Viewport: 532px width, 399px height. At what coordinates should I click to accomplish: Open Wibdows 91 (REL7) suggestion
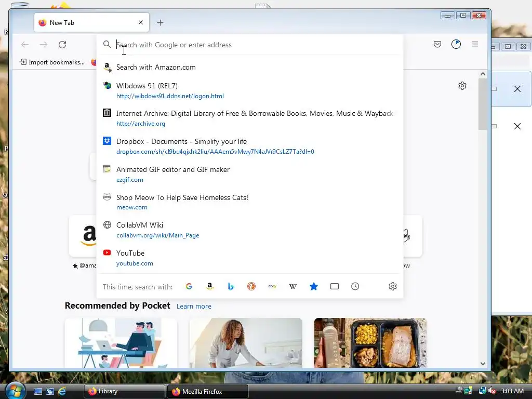point(250,90)
